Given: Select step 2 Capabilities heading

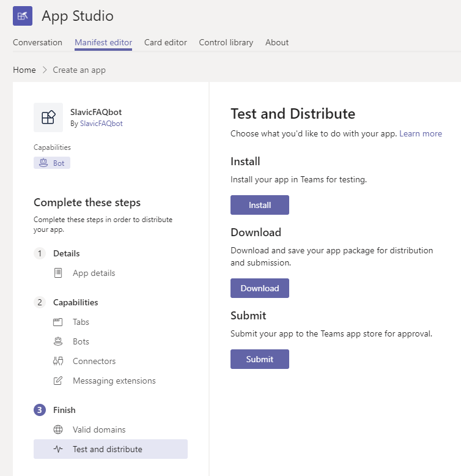Looking at the screenshot, I should 76,302.
